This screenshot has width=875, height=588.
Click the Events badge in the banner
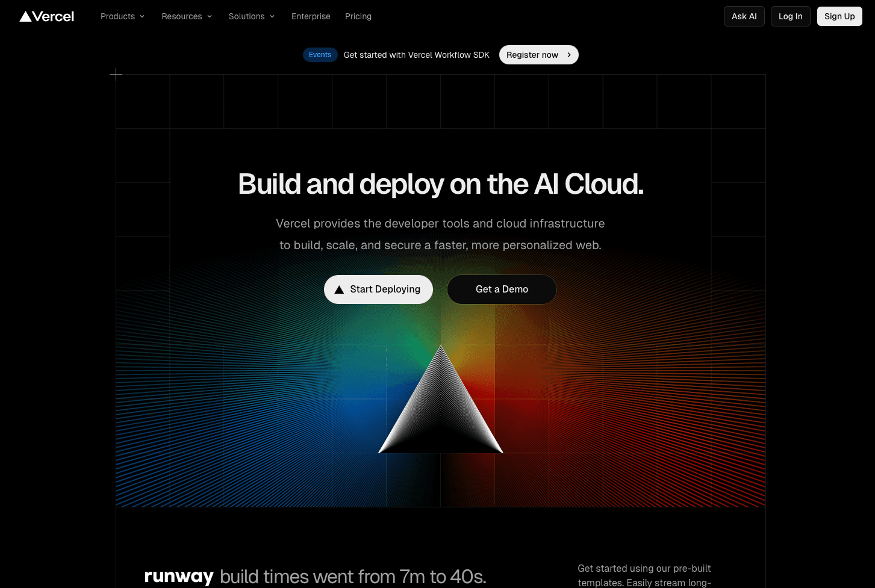pyautogui.click(x=320, y=55)
